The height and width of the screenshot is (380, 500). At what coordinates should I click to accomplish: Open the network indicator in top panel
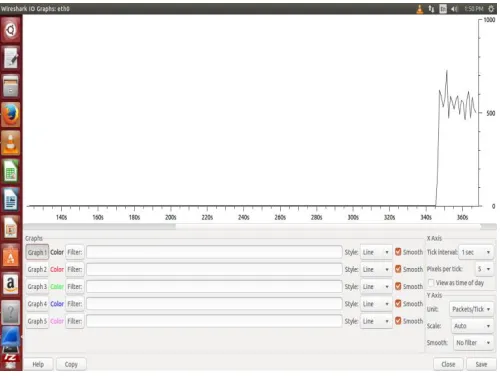tap(431, 9)
